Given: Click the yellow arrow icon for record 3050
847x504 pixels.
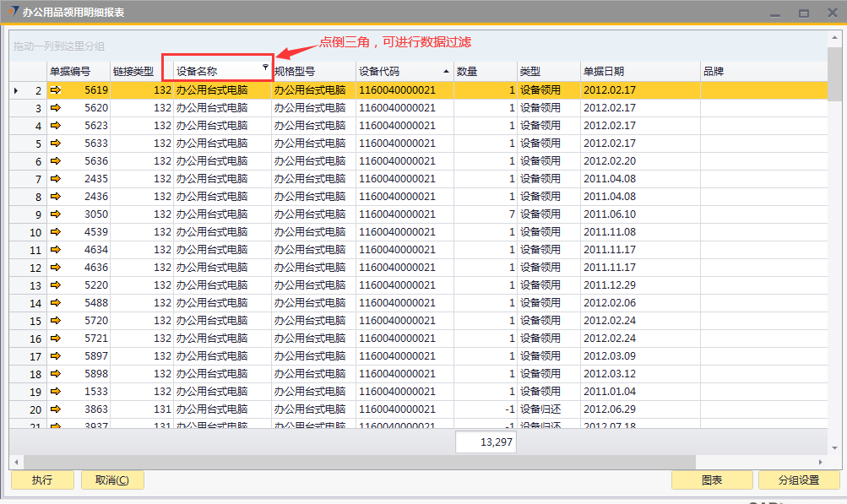Looking at the screenshot, I should pyautogui.click(x=57, y=214).
